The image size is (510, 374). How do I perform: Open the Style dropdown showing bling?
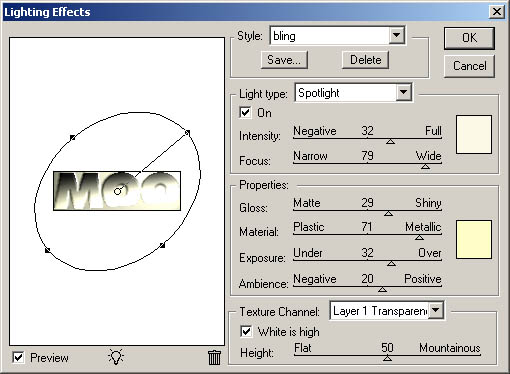396,35
